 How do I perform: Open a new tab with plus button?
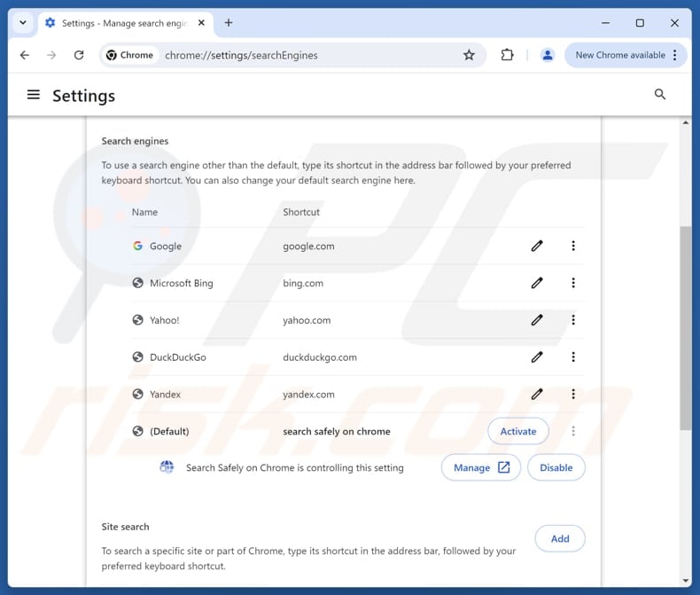[x=229, y=23]
